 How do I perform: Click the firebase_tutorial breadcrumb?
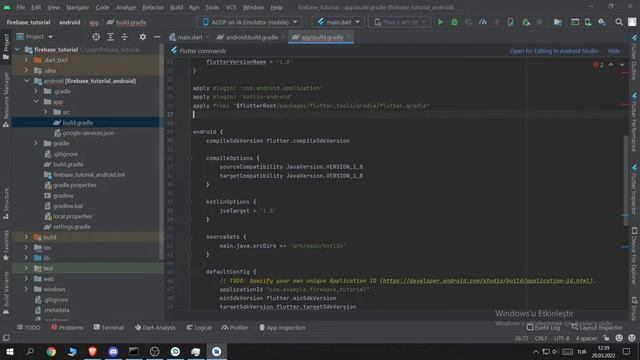[28, 22]
